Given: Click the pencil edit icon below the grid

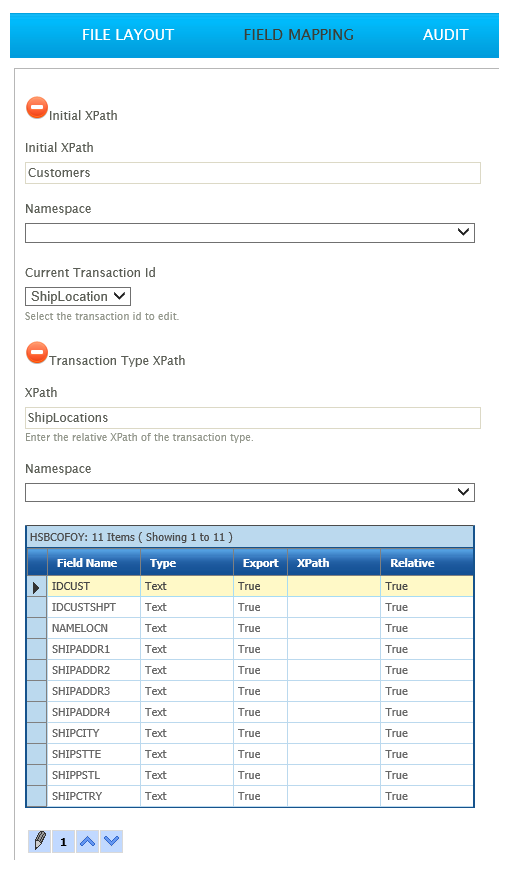Looking at the screenshot, I should click(x=39, y=841).
